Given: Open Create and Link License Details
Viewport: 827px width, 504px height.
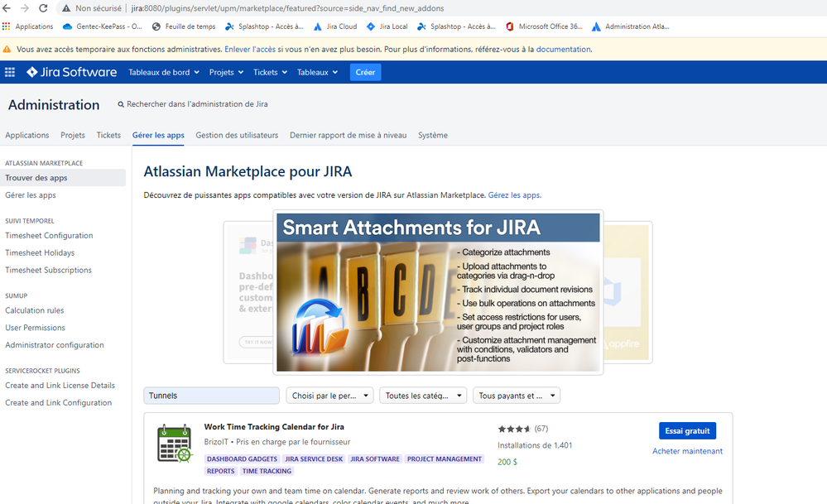Looking at the screenshot, I should click(60, 386).
